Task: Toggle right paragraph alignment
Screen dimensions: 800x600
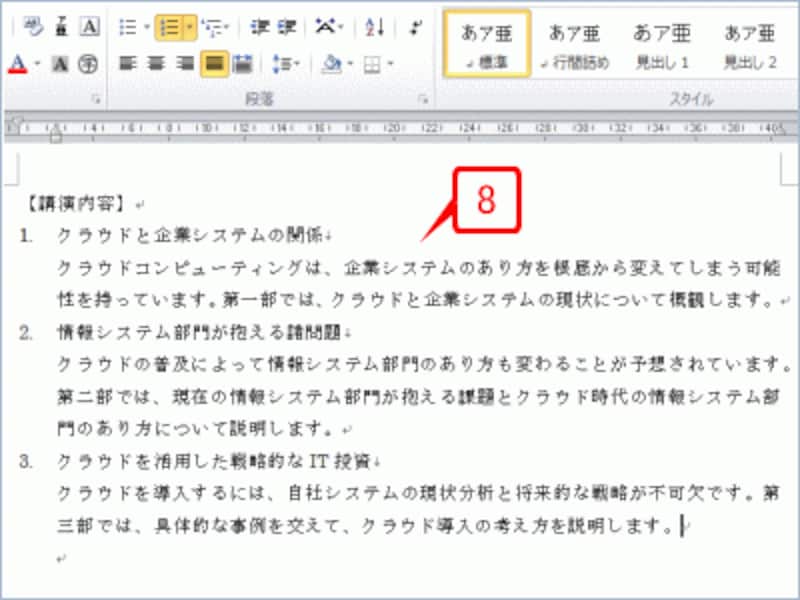Action: pyautogui.click(x=184, y=63)
